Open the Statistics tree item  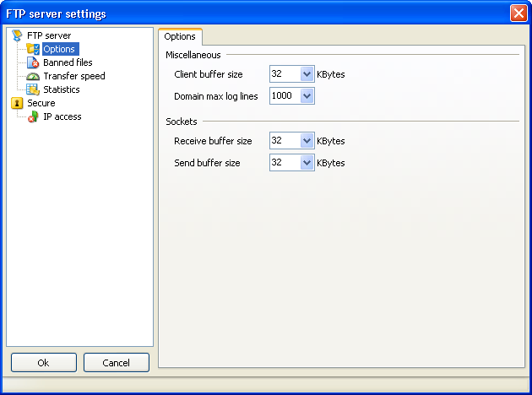62,89
